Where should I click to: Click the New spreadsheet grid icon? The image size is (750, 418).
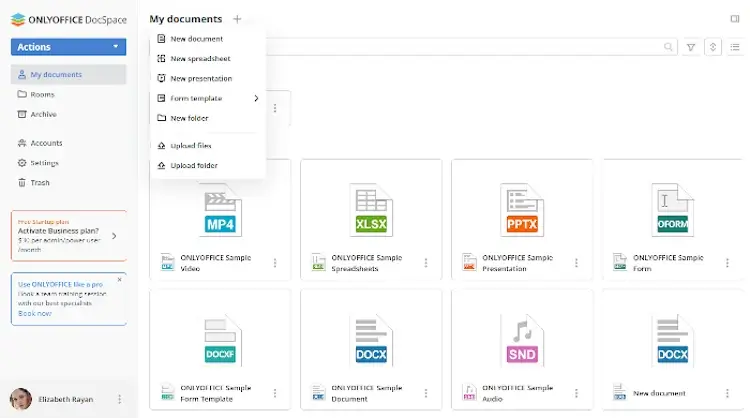161,58
